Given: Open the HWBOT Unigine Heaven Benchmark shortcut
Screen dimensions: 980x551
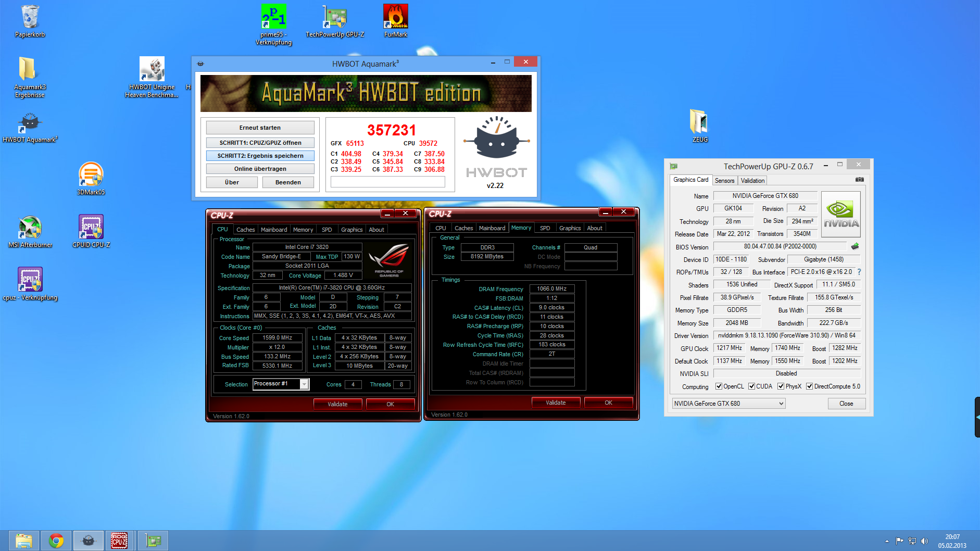Looking at the screenshot, I should pos(152,77).
